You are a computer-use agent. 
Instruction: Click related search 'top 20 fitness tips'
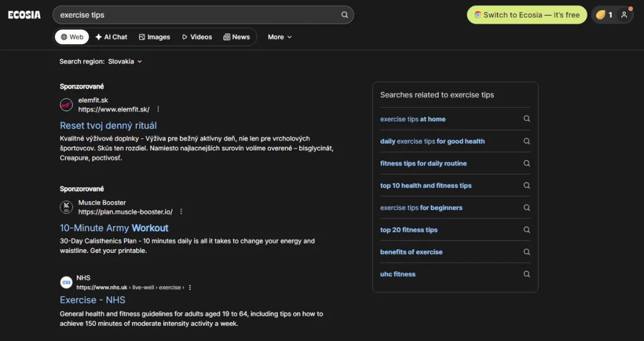[x=409, y=230]
